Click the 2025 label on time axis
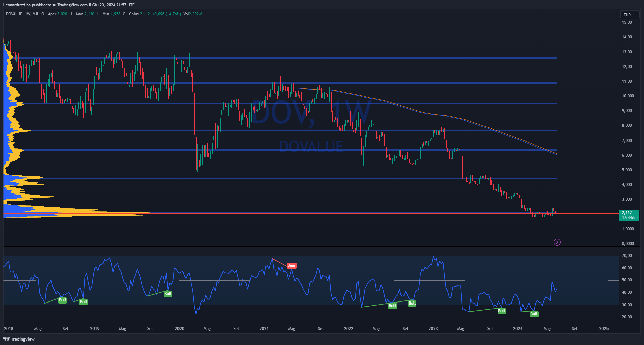The image size is (644, 345). pyautogui.click(x=604, y=329)
